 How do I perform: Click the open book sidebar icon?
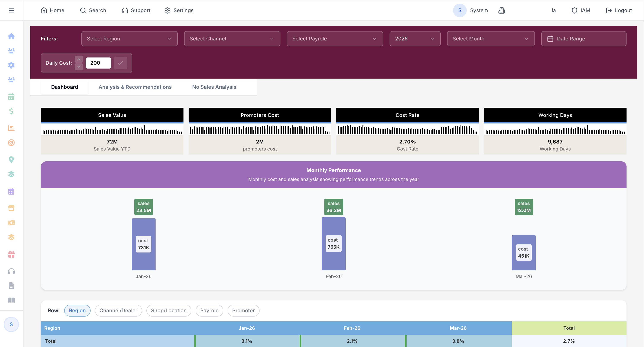11,300
